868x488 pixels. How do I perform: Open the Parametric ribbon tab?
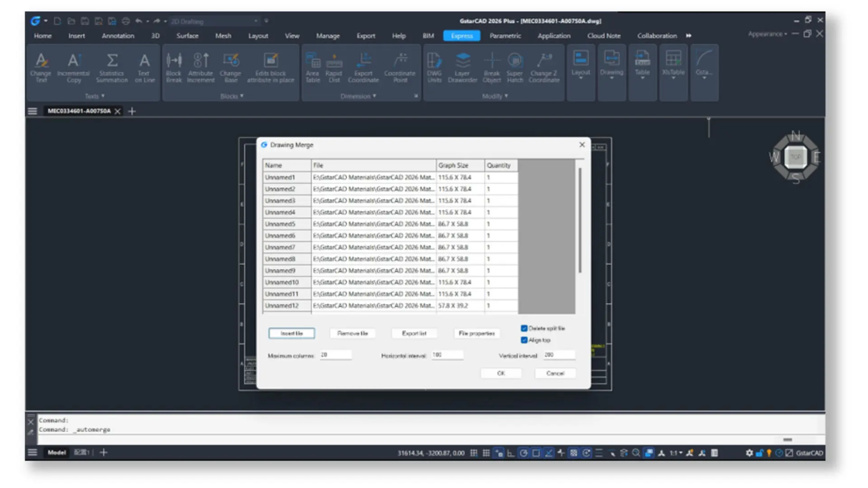505,36
